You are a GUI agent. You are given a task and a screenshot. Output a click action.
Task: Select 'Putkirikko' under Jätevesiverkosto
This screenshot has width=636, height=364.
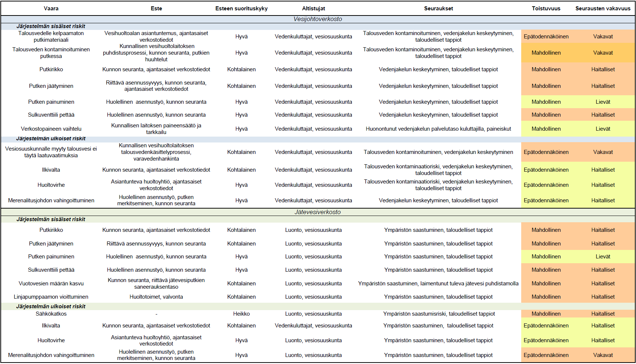[51, 230]
